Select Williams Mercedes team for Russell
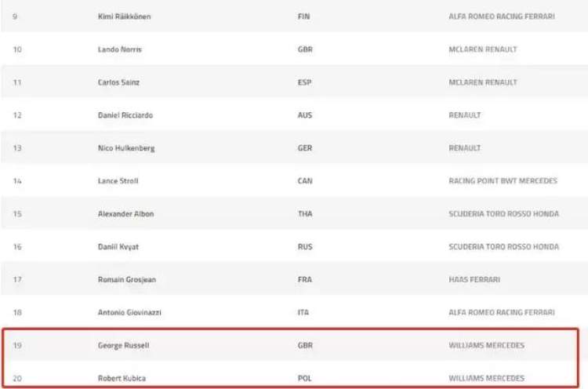 (486, 346)
